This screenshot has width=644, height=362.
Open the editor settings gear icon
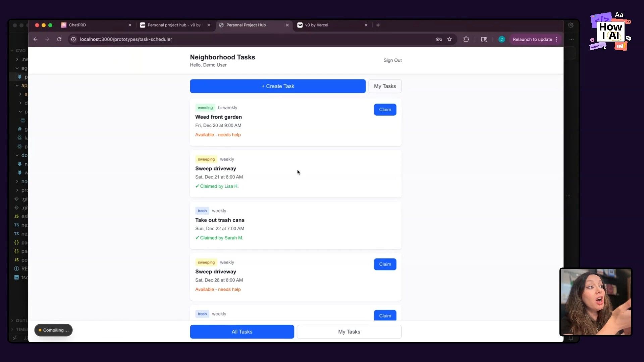(571, 25)
